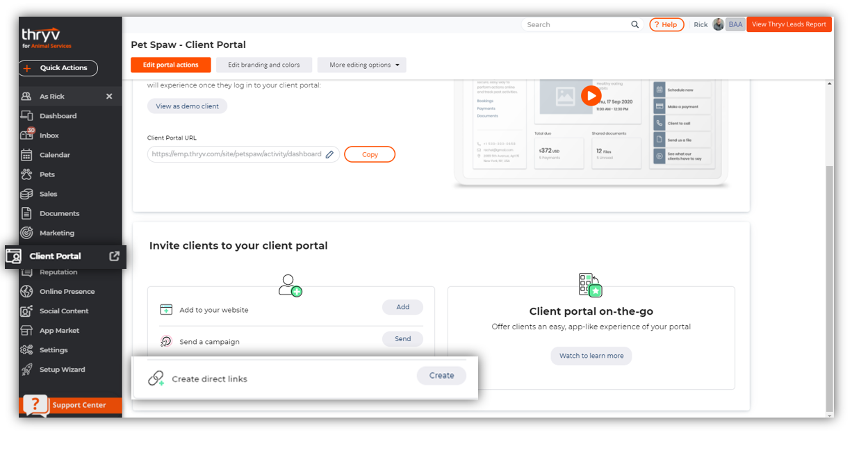
Task: Click the Calendar icon in sidebar
Action: pos(27,155)
